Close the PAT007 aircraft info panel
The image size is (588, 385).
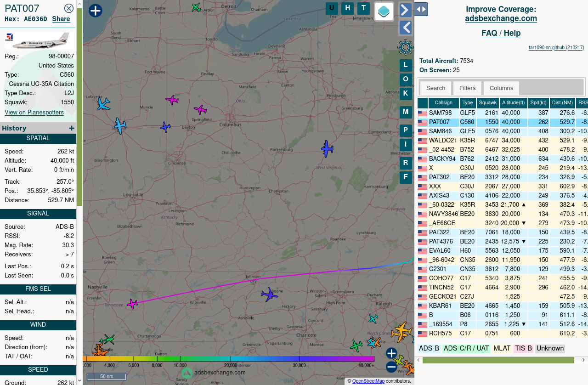(69, 8)
